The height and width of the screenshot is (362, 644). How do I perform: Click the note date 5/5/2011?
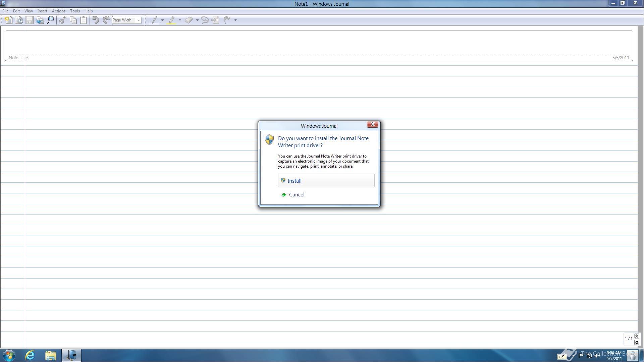point(621,58)
